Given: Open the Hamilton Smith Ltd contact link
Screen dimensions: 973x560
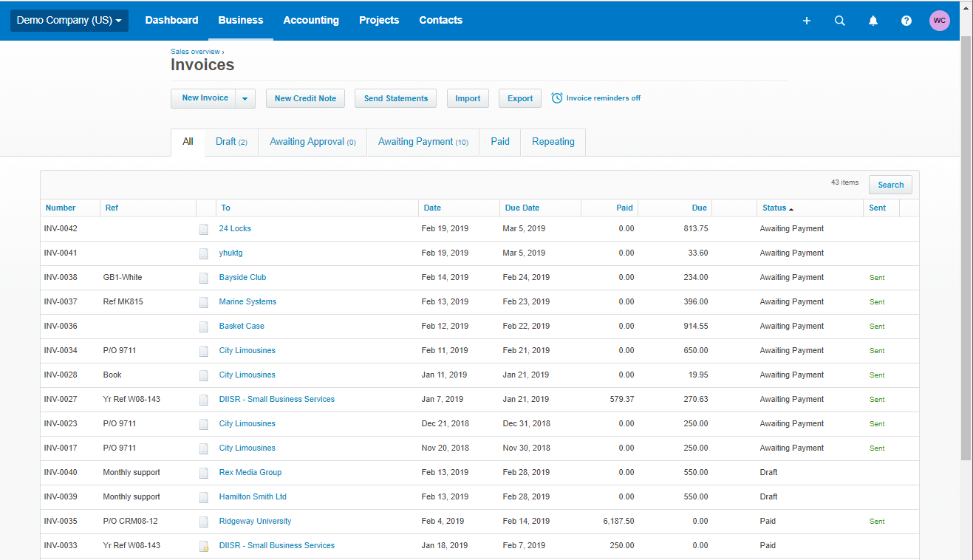Looking at the screenshot, I should point(253,497).
